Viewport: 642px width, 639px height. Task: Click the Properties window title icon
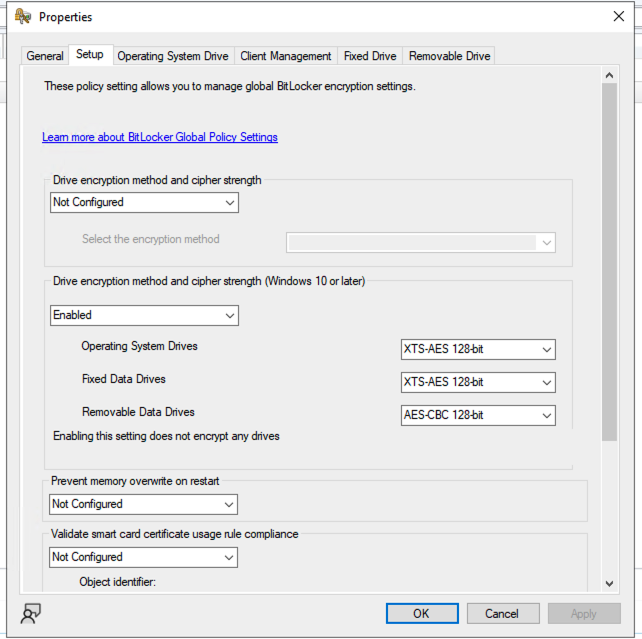coord(23,17)
